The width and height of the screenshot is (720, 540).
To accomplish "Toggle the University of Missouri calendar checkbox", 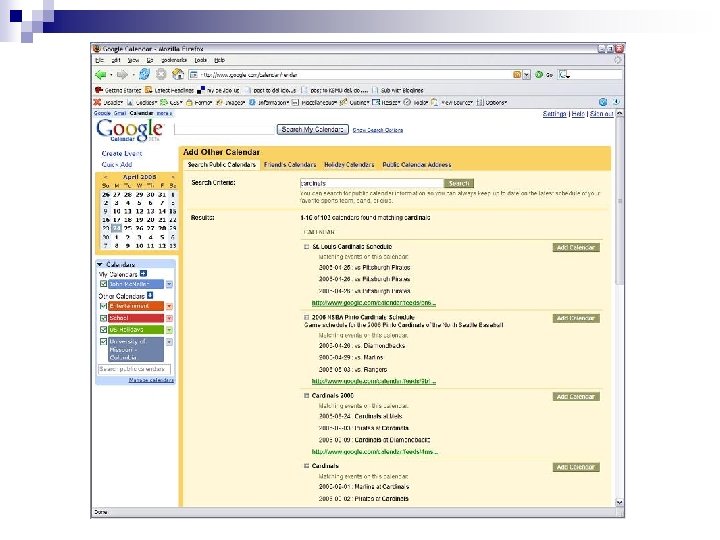I will 103,341.
